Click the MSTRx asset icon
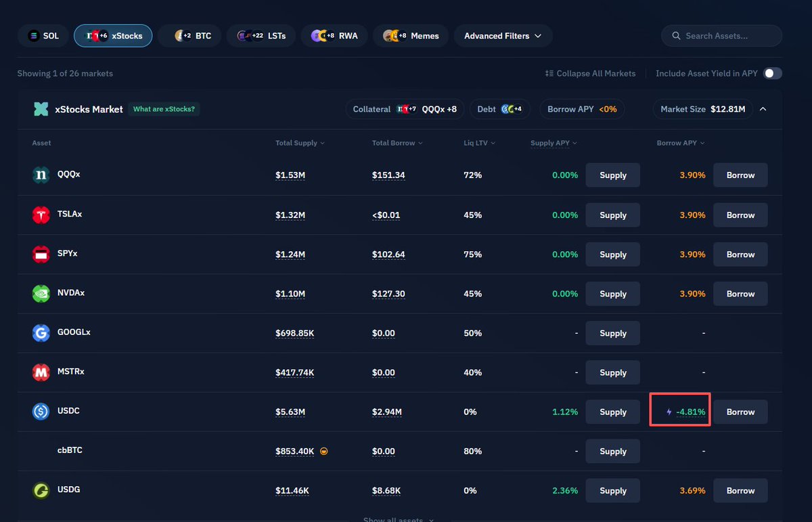Image resolution: width=812 pixels, height=522 pixels. (41, 372)
